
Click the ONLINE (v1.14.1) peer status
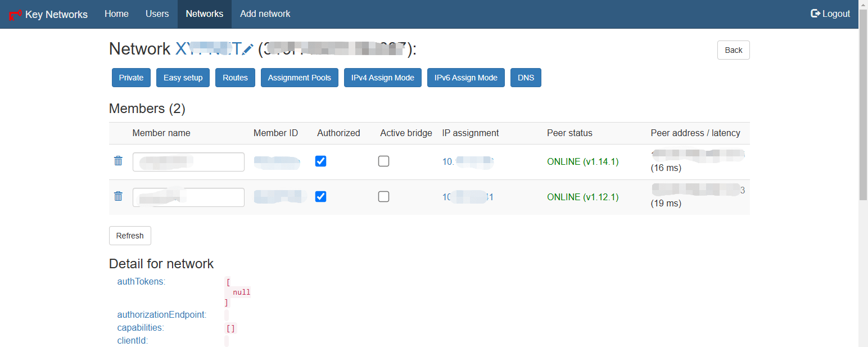coord(582,162)
